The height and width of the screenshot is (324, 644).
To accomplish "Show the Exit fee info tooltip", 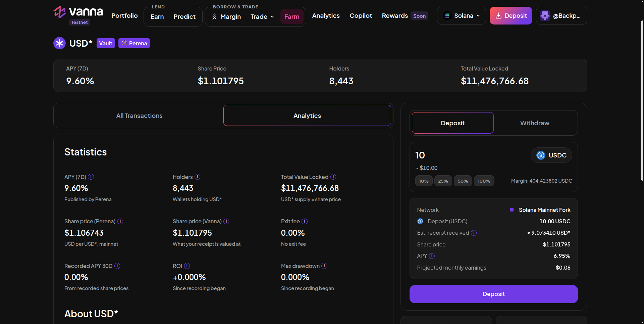I will (305, 221).
